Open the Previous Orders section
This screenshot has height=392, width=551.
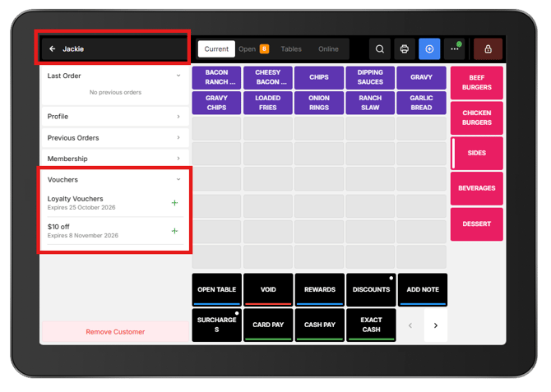pyautogui.click(x=115, y=138)
